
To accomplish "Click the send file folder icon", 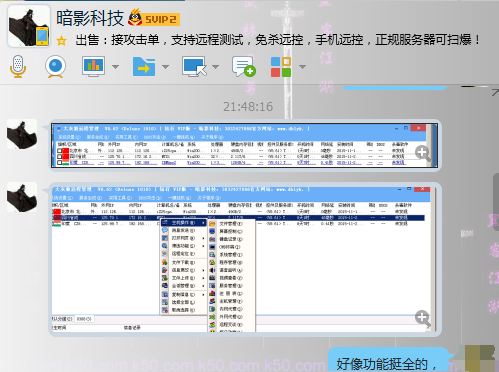I will tap(144, 66).
